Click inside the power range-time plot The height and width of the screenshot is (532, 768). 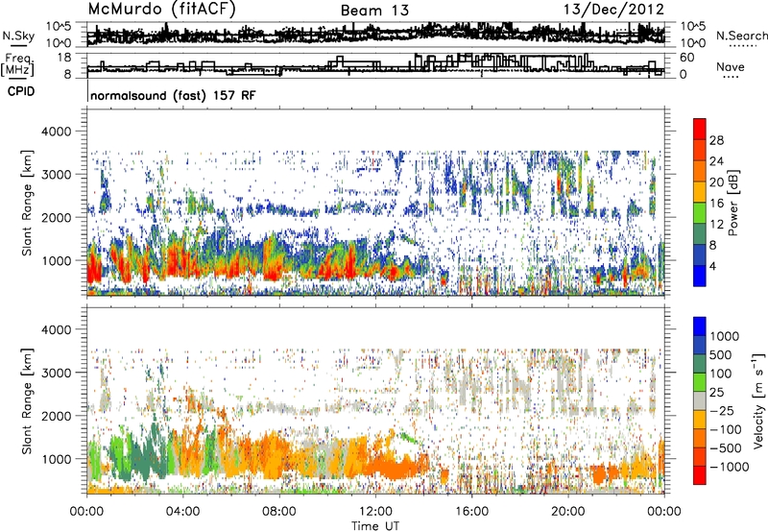tap(375, 203)
